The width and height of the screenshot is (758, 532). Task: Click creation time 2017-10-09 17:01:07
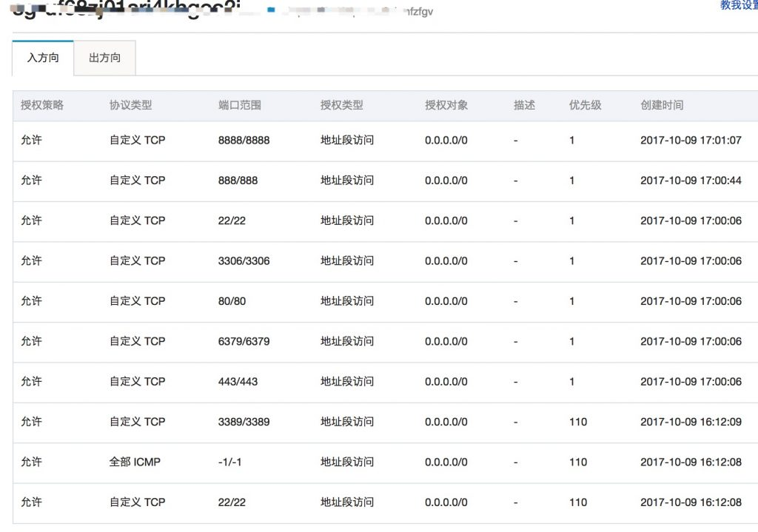691,141
